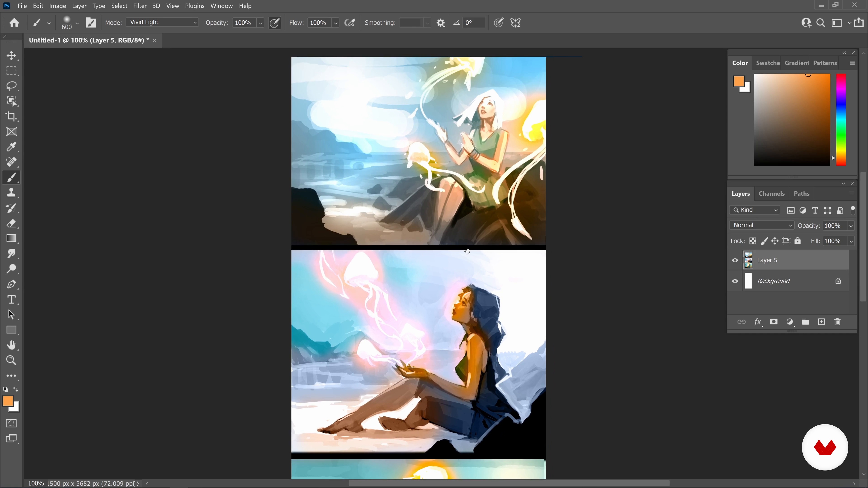This screenshot has height=488, width=868.
Task: Toggle lock transparent pixels
Action: tap(753, 241)
